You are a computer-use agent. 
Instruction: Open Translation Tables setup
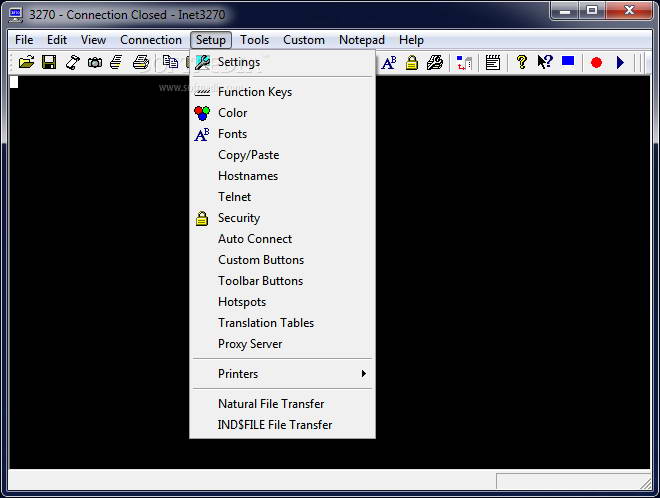click(282, 323)
